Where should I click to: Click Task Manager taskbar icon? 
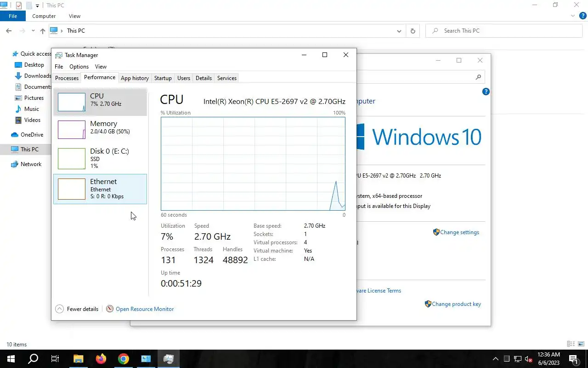(169, 359)
